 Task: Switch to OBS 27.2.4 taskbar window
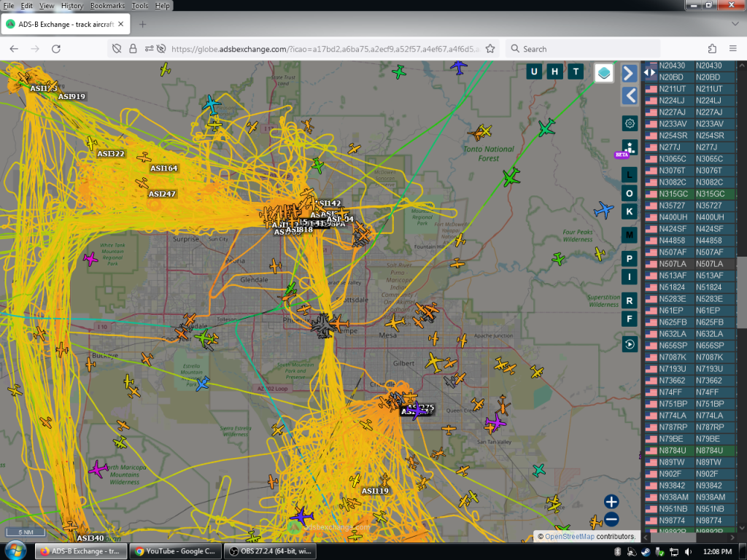(x=270, y=551)
